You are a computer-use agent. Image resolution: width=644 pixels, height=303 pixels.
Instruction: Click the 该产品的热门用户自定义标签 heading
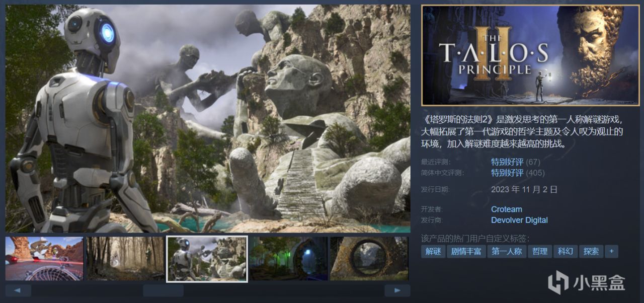(475, 239)
